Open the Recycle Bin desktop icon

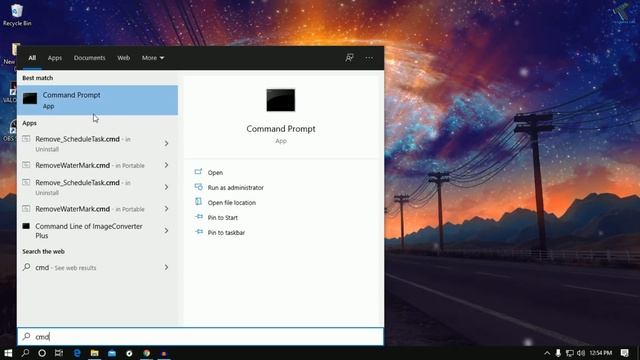coord(17,15)
